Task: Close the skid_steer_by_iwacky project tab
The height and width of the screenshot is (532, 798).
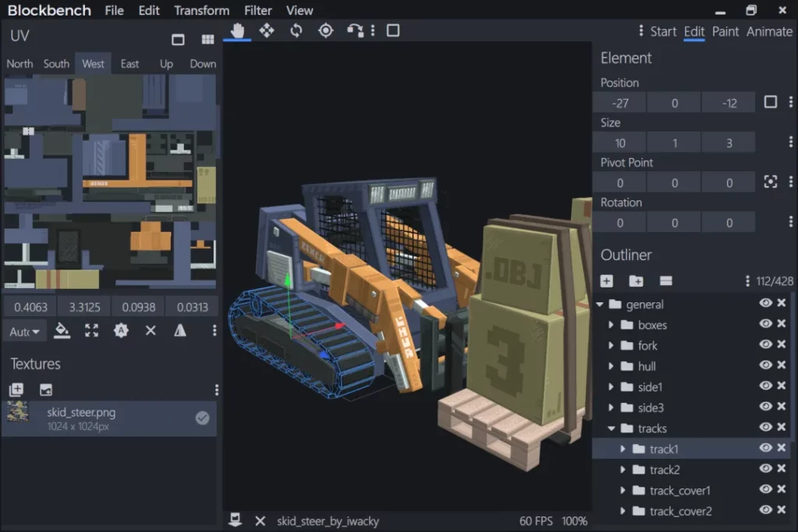Action: 260,521
